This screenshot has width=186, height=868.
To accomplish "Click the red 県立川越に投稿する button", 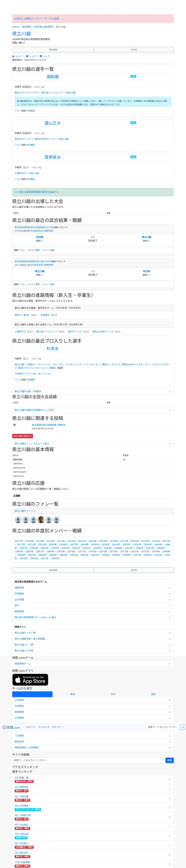I will click(23, 436).
